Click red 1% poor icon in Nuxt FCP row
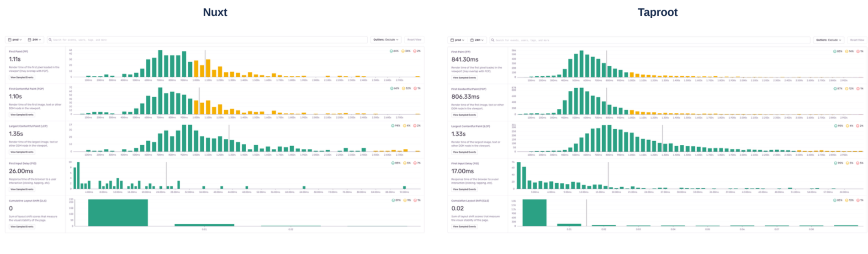Screen dimensions: 868x254 tap(415, 88)
